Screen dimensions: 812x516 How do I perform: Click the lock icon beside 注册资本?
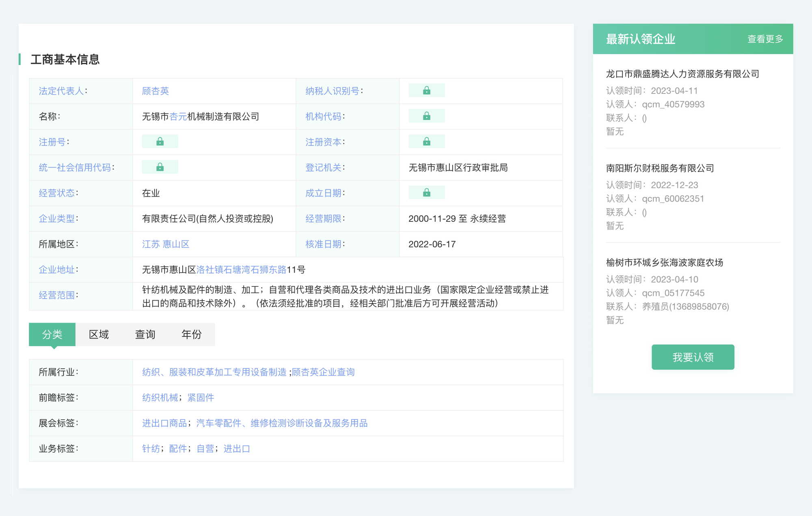pos(426,142)
